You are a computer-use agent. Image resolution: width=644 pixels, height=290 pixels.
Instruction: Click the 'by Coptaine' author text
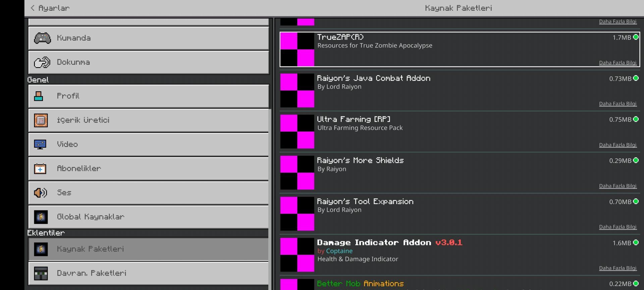[x=335, y=251]
